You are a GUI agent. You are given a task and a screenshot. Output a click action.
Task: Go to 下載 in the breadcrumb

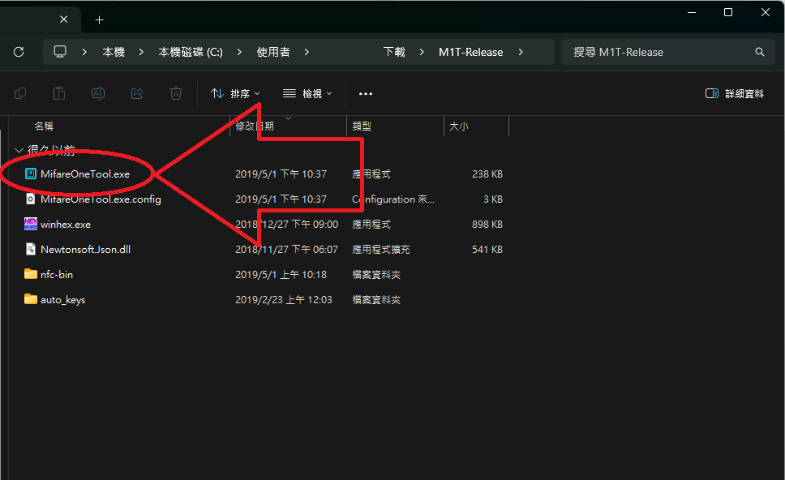tap(395, 52)
